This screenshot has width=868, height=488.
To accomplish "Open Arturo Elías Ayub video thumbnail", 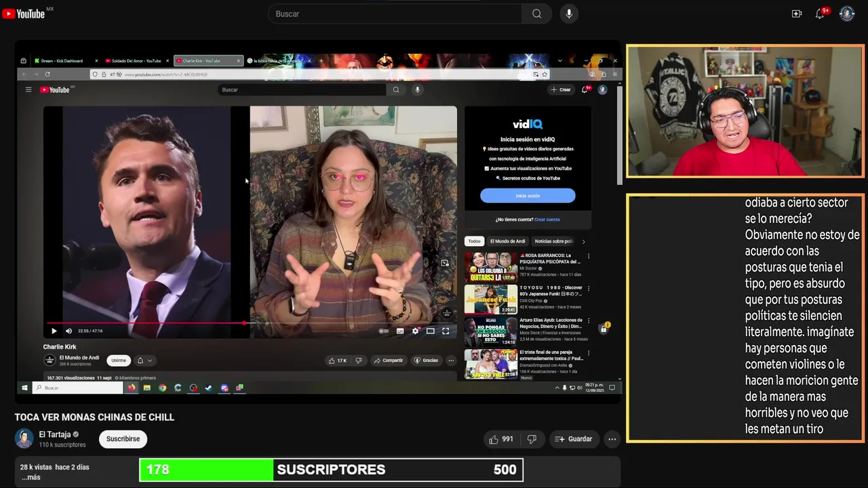I will (490, 331).
